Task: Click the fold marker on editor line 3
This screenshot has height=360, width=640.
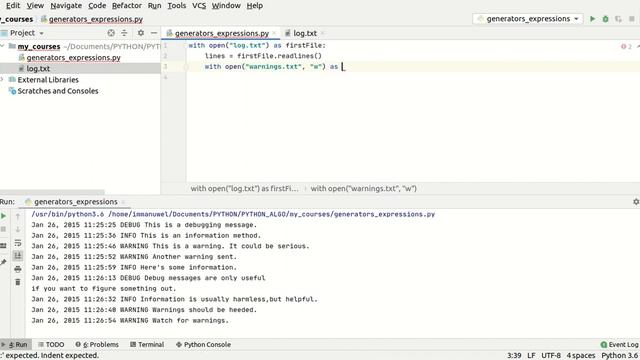Action: 186,67
